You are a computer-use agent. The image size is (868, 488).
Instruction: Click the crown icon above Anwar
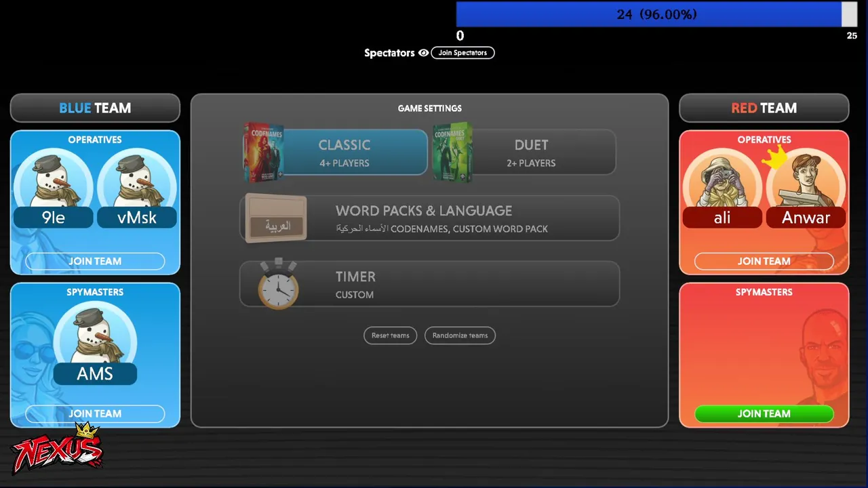pos(774,157)
